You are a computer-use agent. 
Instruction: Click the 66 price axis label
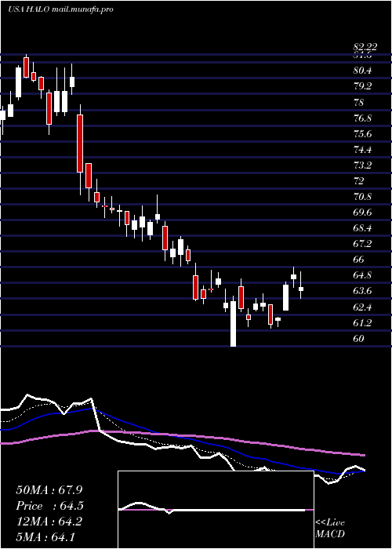click(359, 259)
